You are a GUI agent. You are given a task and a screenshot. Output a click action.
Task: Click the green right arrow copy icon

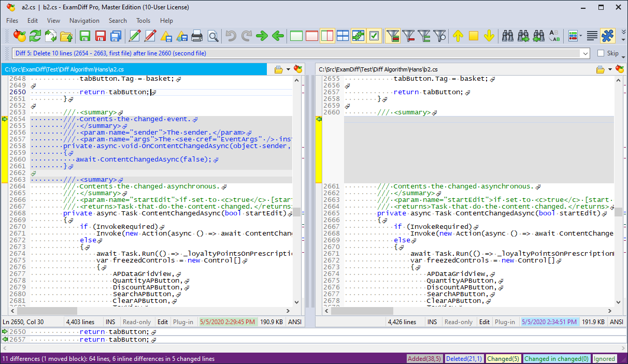tap(262, 36)
